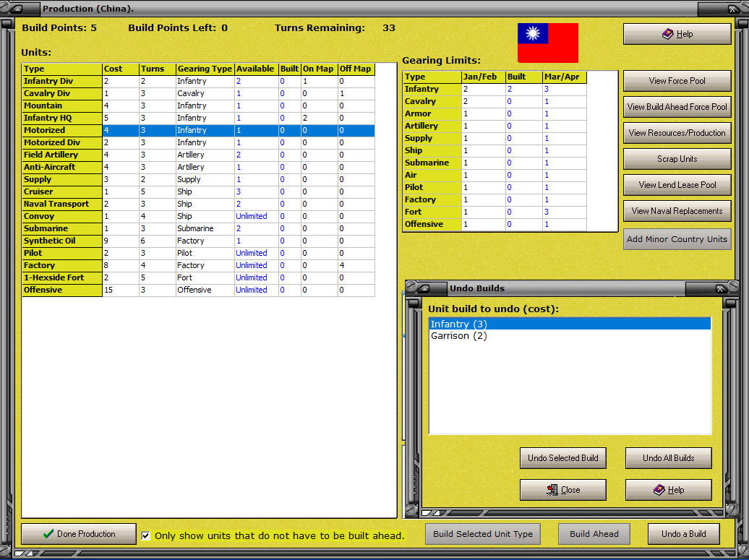Click the Mar/Apr column header
Image resolution: width=749 pixels, height=560 pixels.
coord(564,77)
